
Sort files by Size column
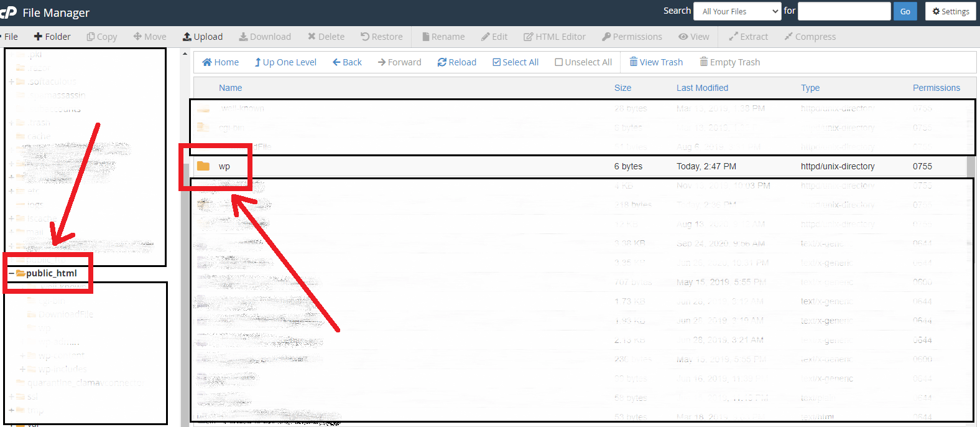[622, 88]
